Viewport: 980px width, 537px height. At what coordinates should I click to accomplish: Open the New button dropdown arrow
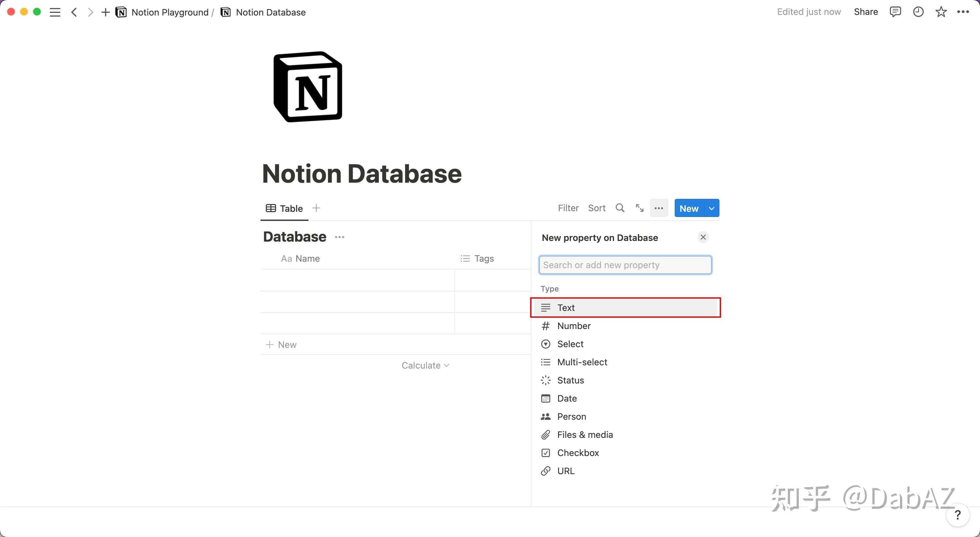[711, 208]
